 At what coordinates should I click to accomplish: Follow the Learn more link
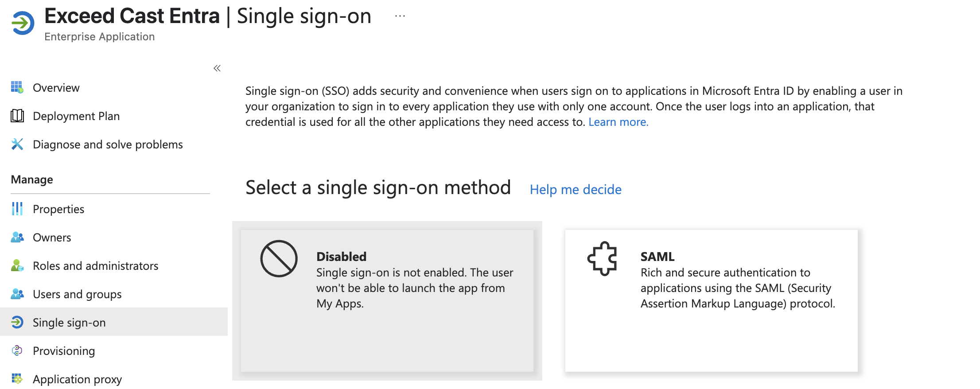[618, 122]
